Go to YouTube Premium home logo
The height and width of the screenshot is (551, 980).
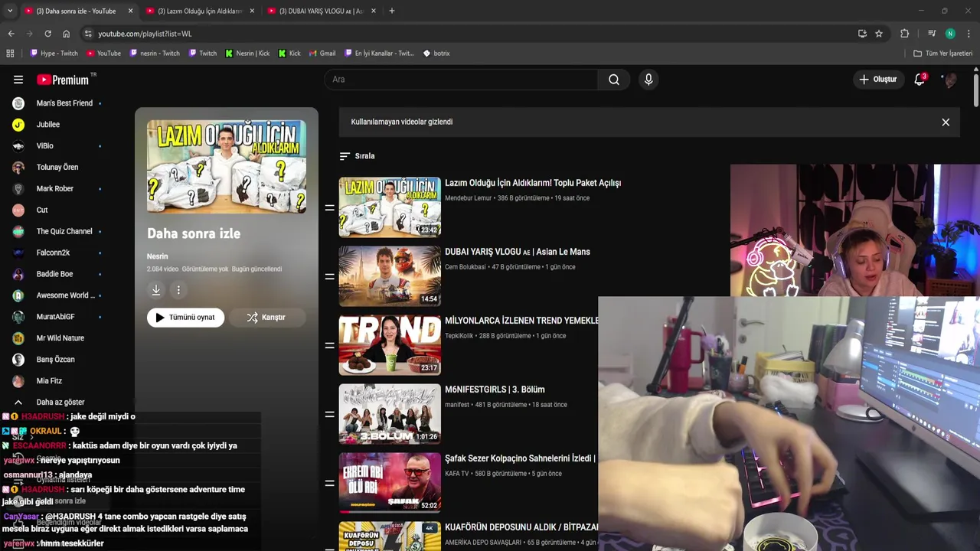[x=64, y=80]
